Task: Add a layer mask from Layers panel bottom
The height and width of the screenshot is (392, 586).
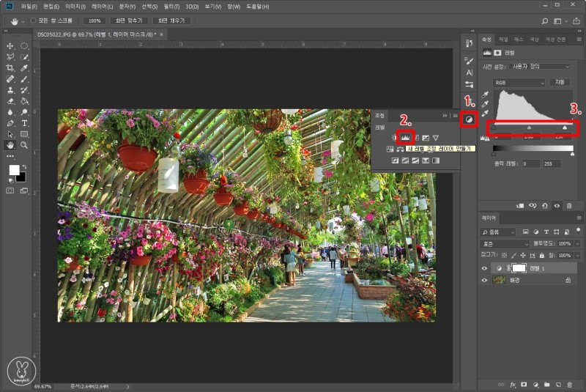Action: tap(524, 384)
